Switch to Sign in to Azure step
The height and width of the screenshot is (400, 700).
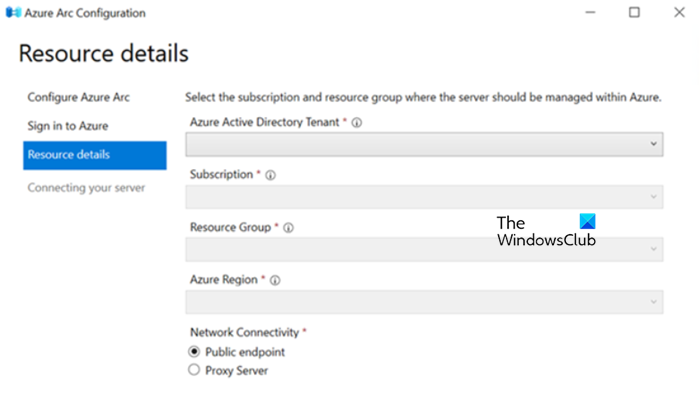[68, 126]
